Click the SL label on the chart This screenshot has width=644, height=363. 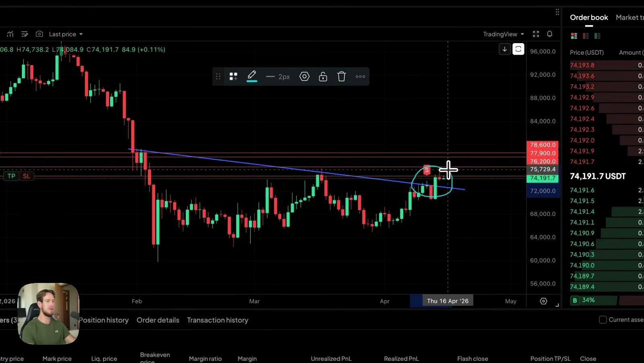26,176
